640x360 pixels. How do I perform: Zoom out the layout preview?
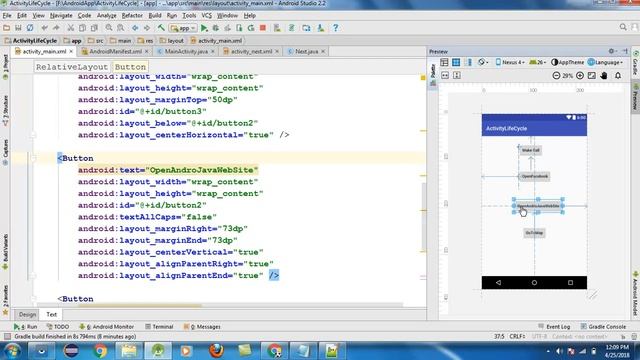click(556, 76)
